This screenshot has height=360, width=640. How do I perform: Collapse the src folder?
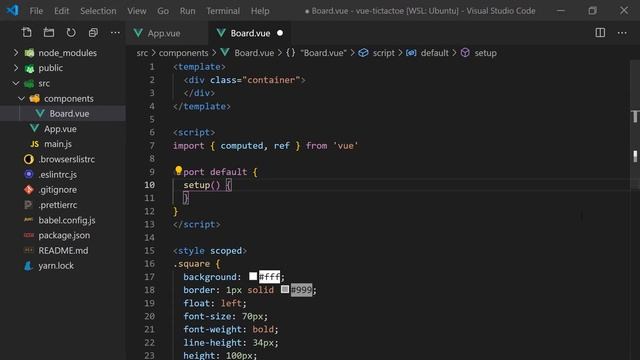tap(16, 83)
